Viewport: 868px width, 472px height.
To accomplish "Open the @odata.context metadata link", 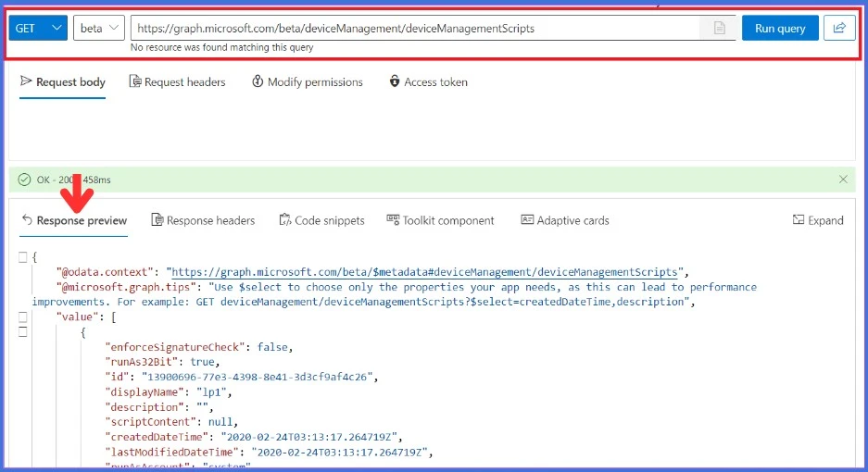I will pos(424,272).
